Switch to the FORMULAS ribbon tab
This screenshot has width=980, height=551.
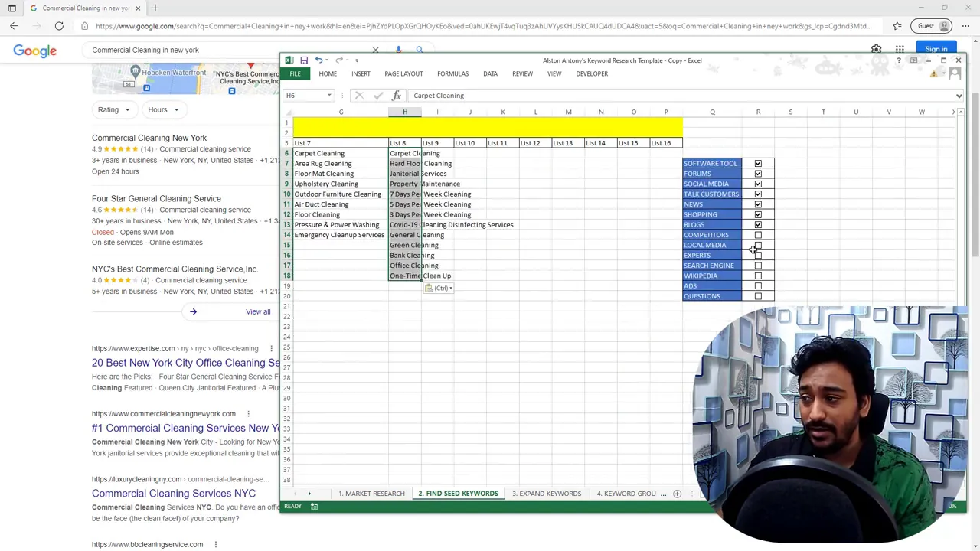pyautogui.click(x=452, y=73)
